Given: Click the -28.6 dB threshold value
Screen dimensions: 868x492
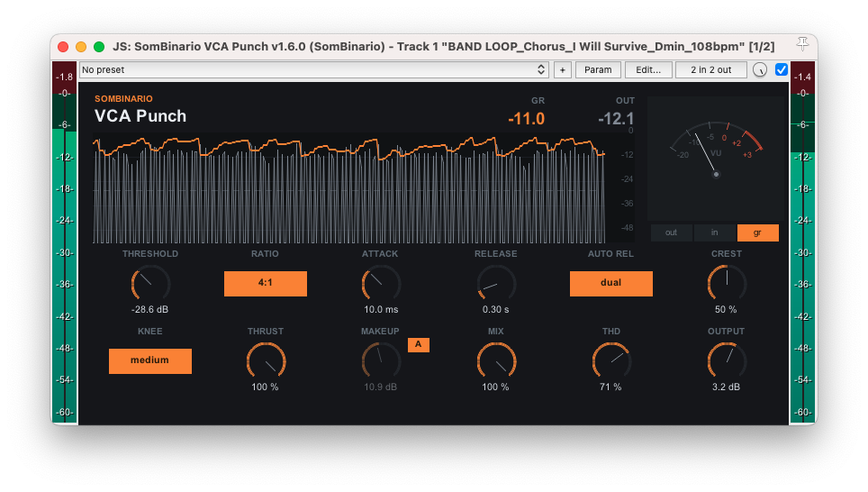Looking at the screenshot, I should [x=149, y=310].
